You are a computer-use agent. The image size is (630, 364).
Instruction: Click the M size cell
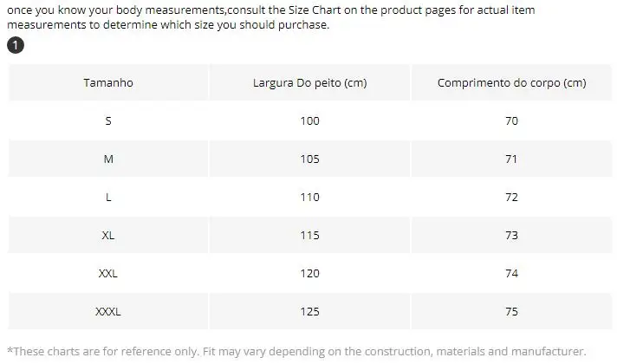(x=108, y=159)
